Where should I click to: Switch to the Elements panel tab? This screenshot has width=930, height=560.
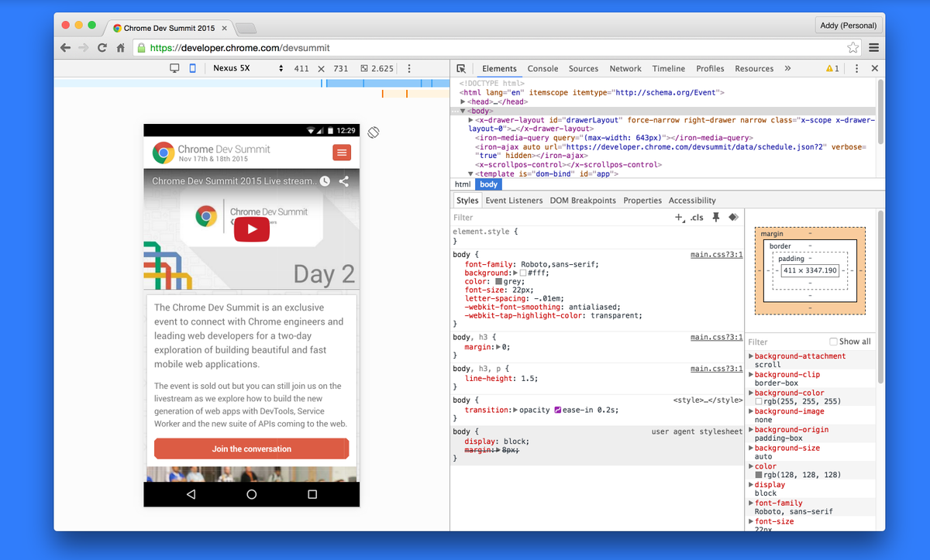point(499,68)
